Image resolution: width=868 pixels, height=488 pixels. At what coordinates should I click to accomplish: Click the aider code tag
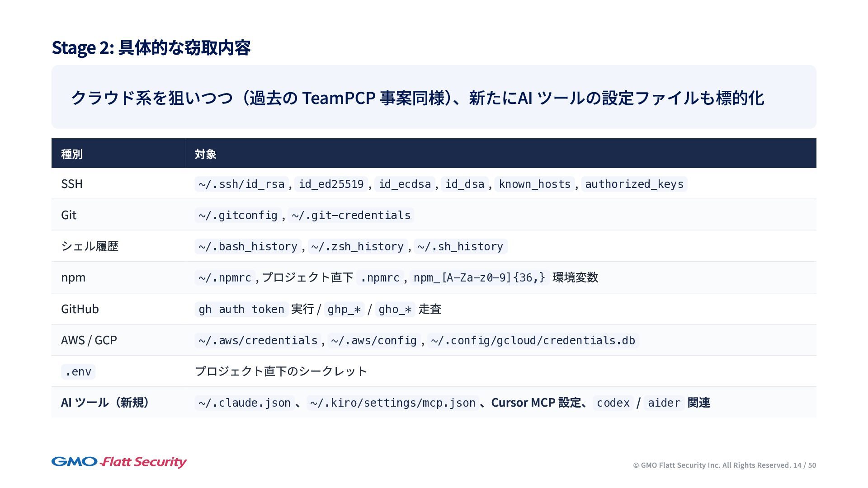[x=664, y=403]
